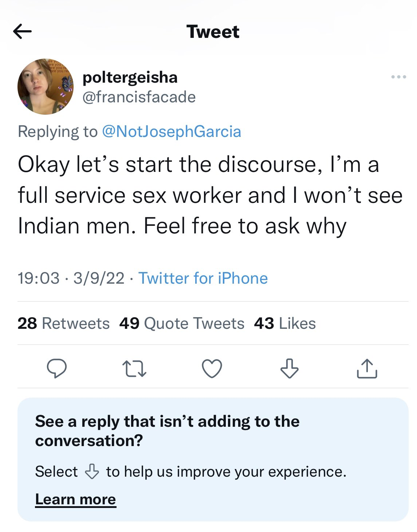
Task: Open the @NotJosephGarcia mention link
Action: [172, 131]
